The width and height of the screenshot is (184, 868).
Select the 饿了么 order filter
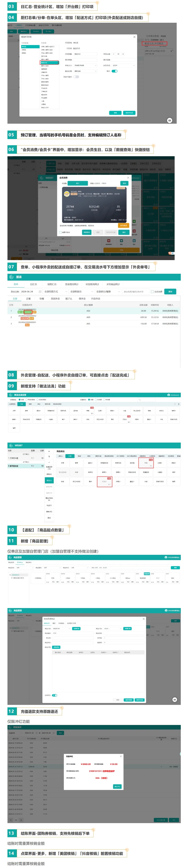[x=69, y=299]
